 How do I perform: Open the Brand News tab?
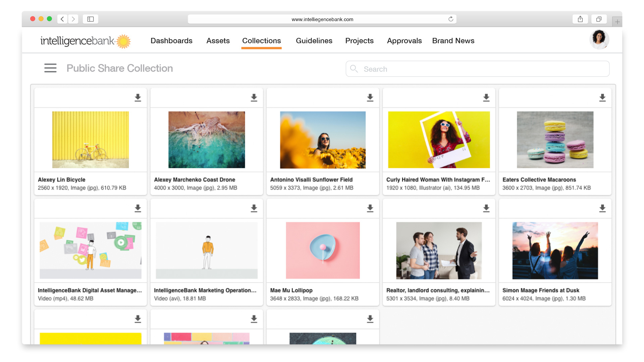(x=453, y=41)
